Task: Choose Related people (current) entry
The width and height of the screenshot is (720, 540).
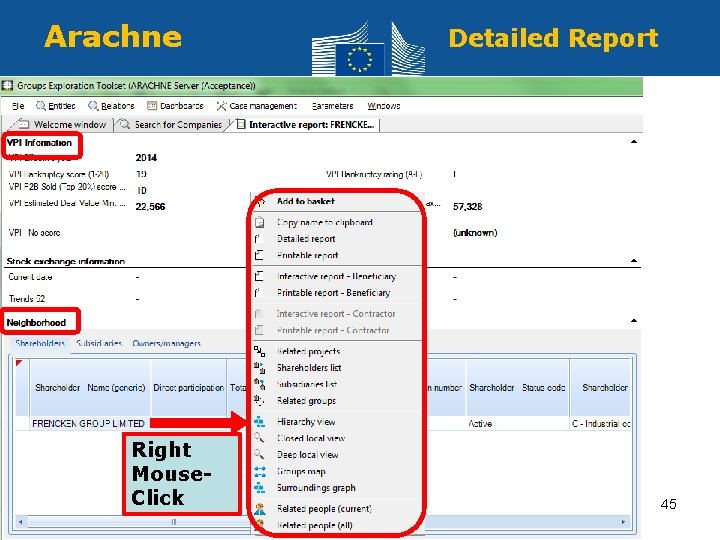Action: pyautogui.click(x=324, y=509)
